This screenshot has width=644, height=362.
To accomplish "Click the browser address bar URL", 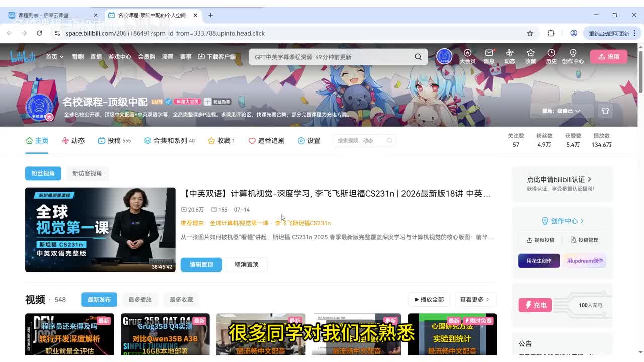I will click(x=165, y=33).
